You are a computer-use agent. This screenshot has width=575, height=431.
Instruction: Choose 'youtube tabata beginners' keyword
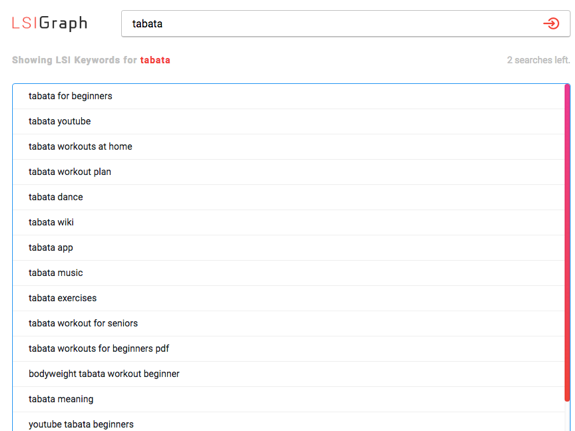(289, 422)
